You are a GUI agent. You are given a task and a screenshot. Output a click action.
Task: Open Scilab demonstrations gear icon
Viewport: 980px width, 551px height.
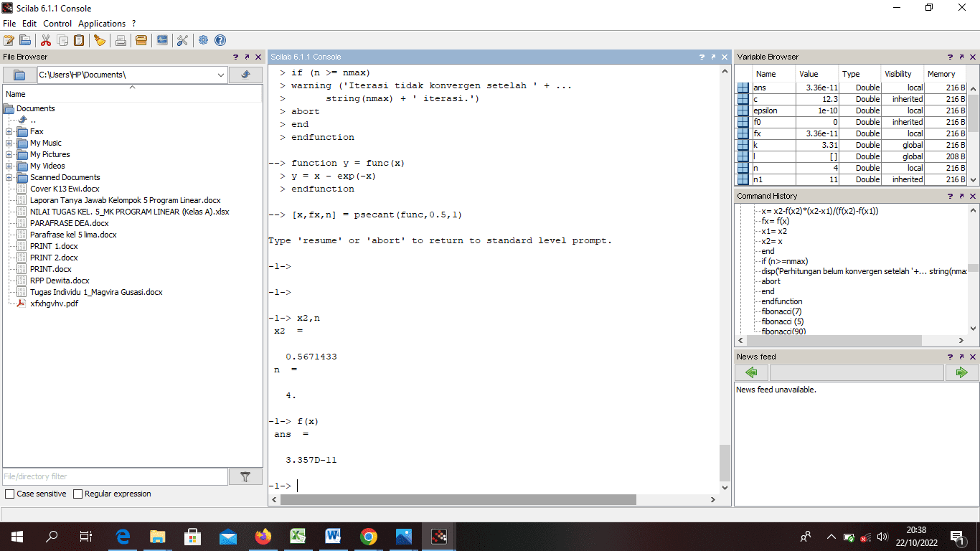pos(204,40)
